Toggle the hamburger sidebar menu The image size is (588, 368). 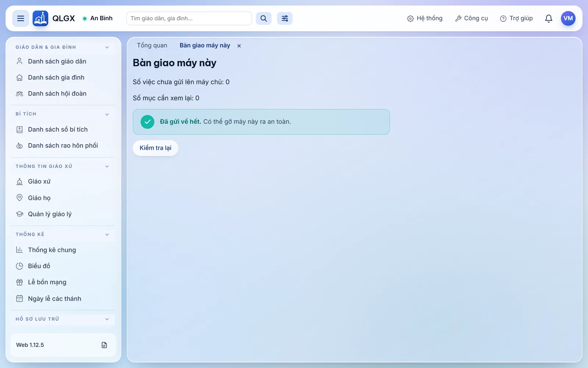[21, 18]
